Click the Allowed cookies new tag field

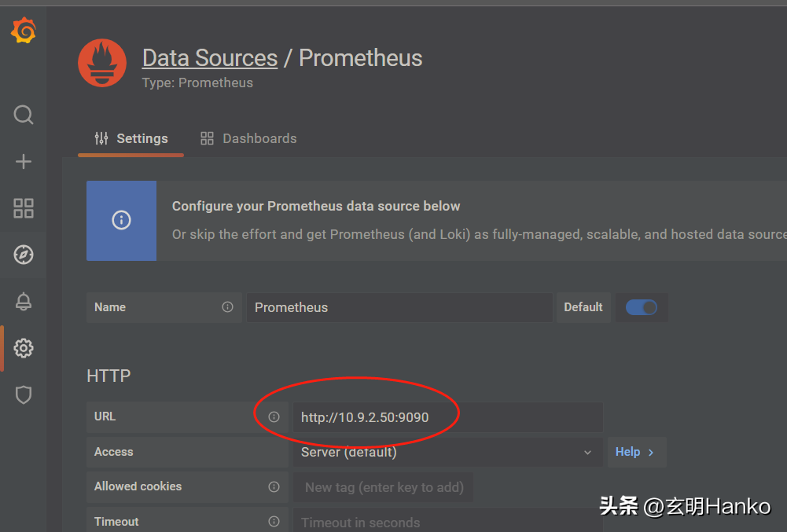click(383, 487)
